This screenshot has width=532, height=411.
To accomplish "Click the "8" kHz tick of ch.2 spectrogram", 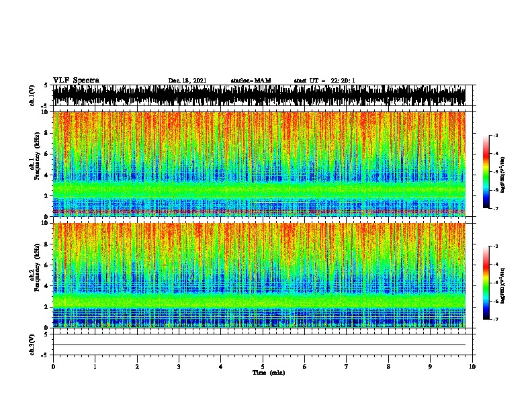I will [46, 244].
